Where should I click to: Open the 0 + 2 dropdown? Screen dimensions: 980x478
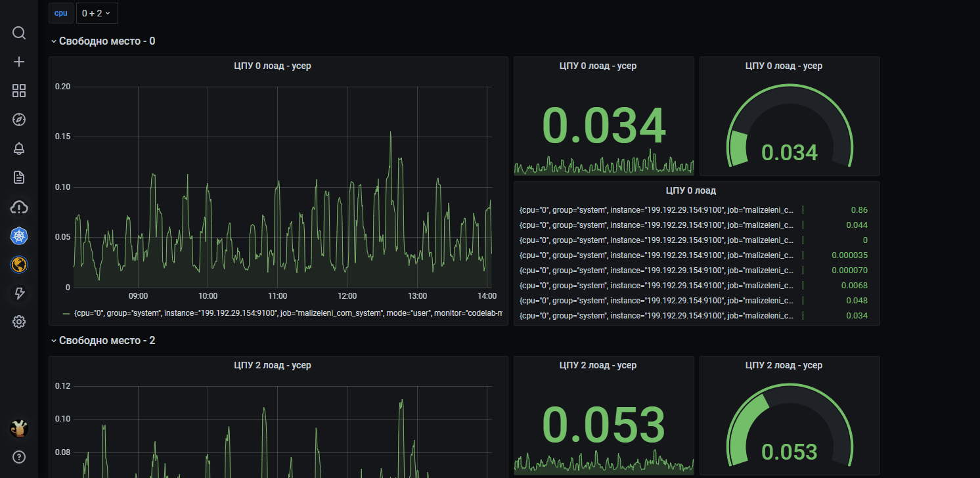(97, 12)
